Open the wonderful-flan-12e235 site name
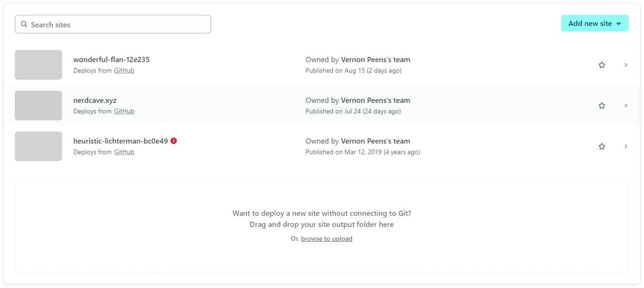The width and height of the screenshot is (644, 288). (111, 60)
